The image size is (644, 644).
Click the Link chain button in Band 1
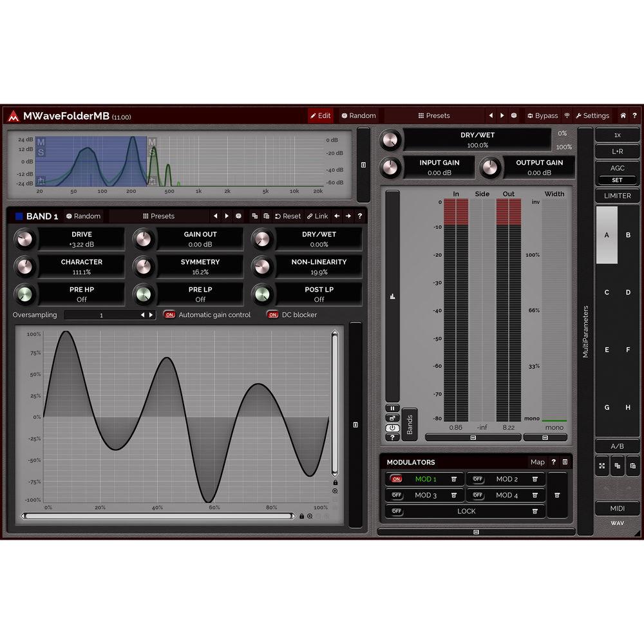click(317, 216)
